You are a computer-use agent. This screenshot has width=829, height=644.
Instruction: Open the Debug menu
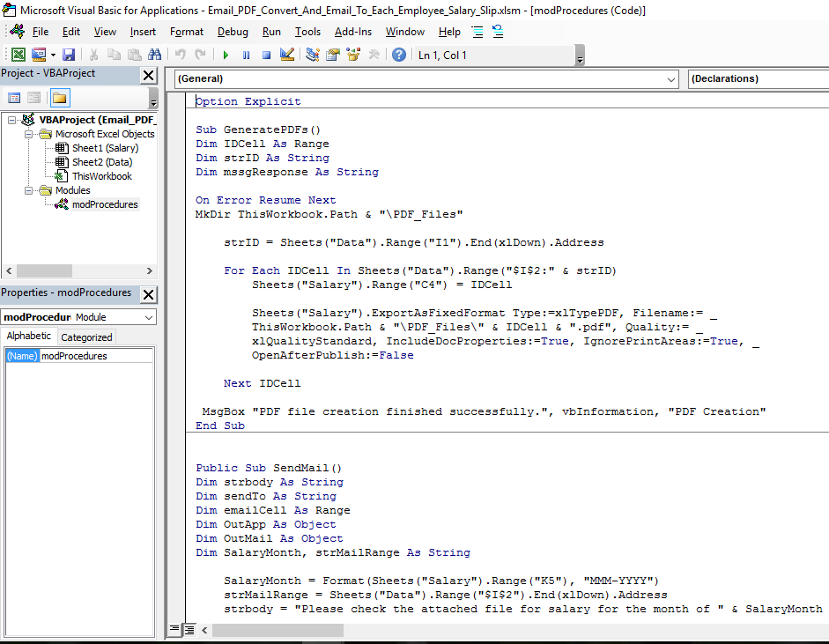[x=233, y=32]
